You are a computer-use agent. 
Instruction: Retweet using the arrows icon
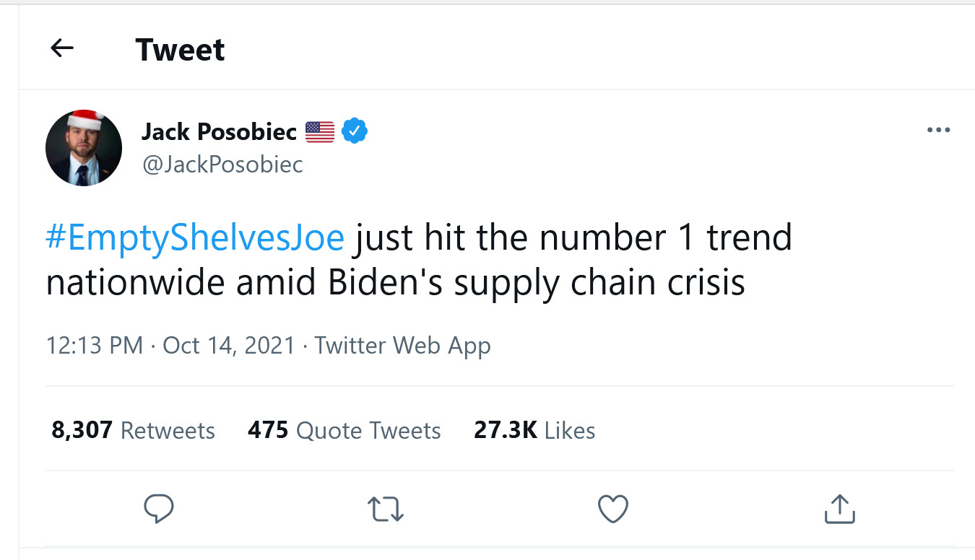pyautogui.click(x=386, y=509)
